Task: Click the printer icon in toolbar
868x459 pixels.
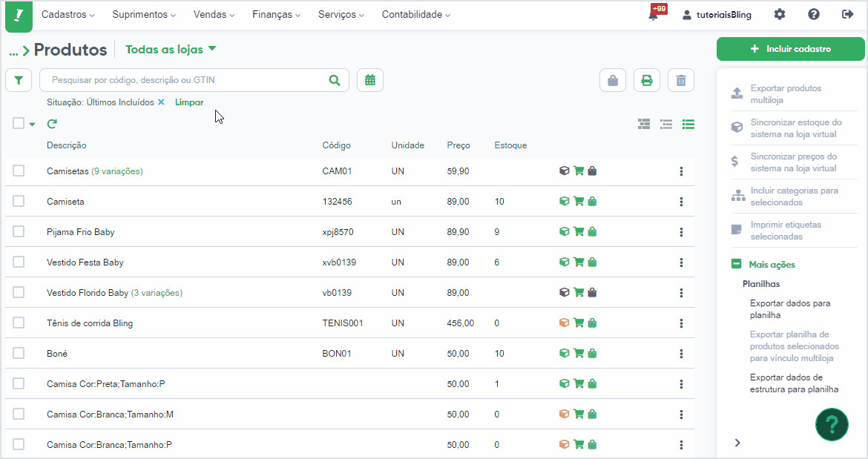Action: tap(647, 81)
